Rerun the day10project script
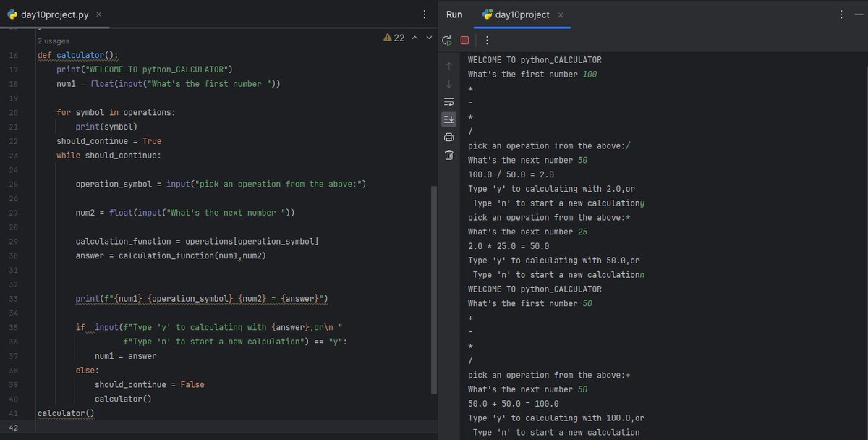The image size is (868, 440). click(447, 40)
